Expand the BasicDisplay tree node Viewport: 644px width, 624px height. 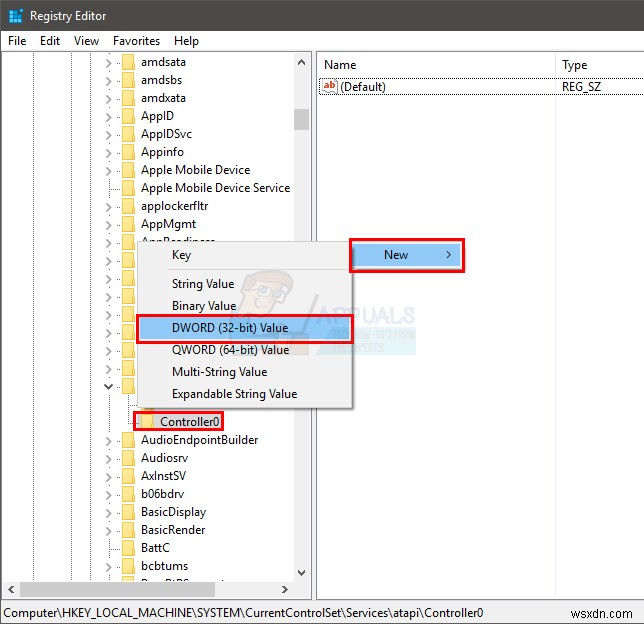pos(108,513)
